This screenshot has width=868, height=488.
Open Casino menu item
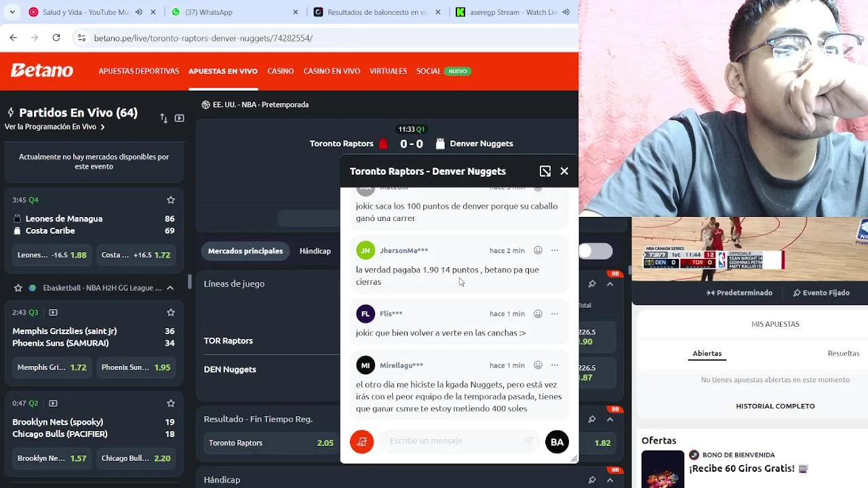tap(280, 71)
